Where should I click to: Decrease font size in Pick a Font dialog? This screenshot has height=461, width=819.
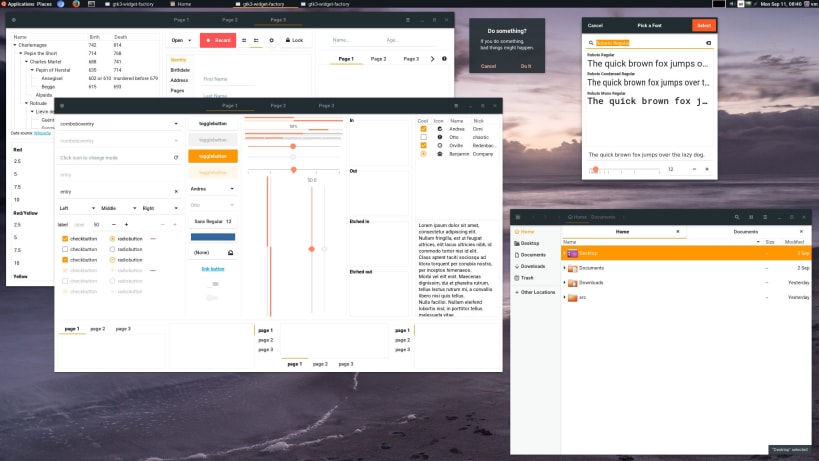(x=694, y=169)
